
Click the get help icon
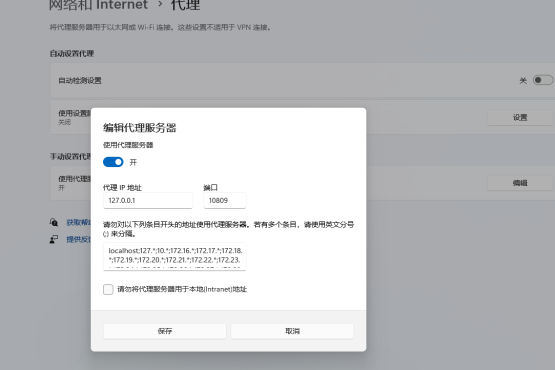click(54, 222)
